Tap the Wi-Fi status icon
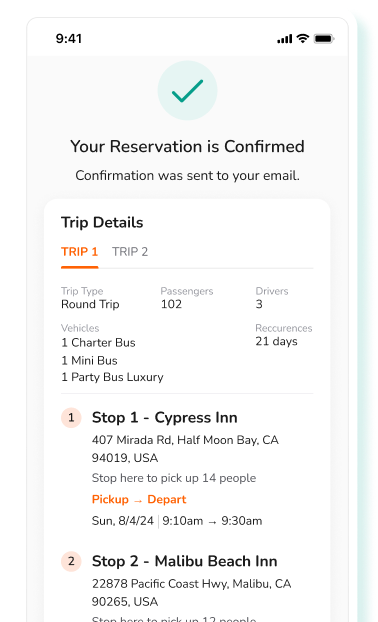Viewport: 378px width, 622px height. [303, 38]
